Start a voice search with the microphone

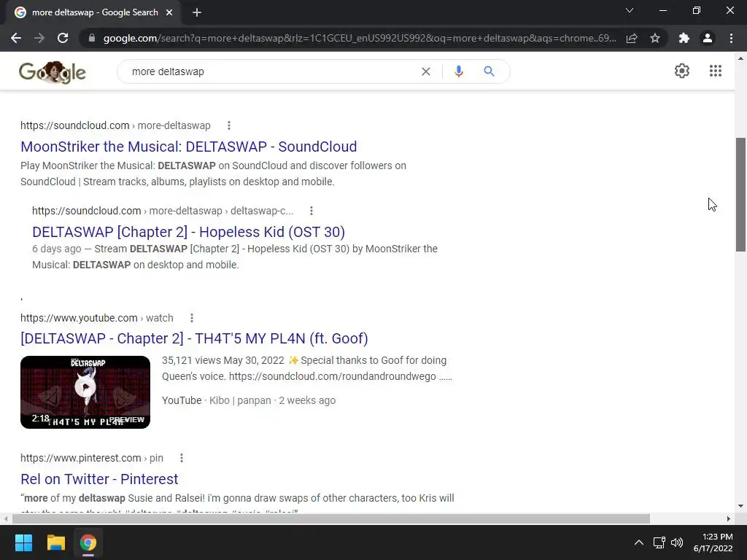[458, 71]
